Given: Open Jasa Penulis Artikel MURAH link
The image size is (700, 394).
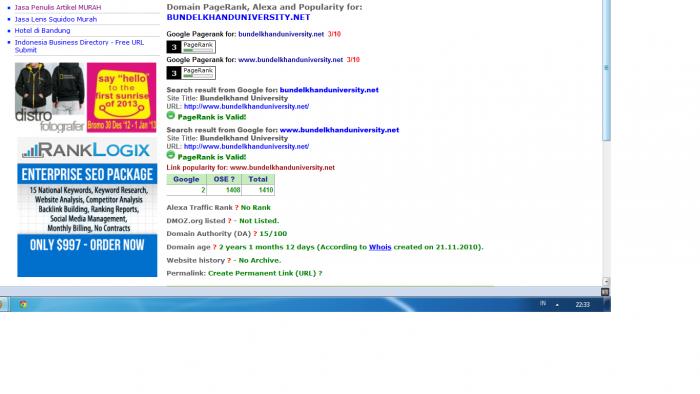Looking at the screenshot, I should pyautogui.click(x=58, y=8).
